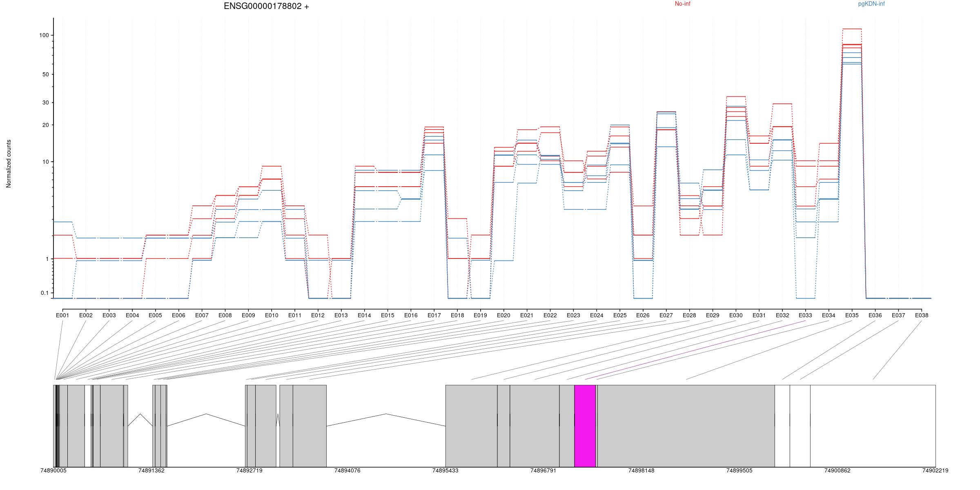Click the rightmost white exon box
The width and height of the screenshot is (980, 490).
click(873, 425)
